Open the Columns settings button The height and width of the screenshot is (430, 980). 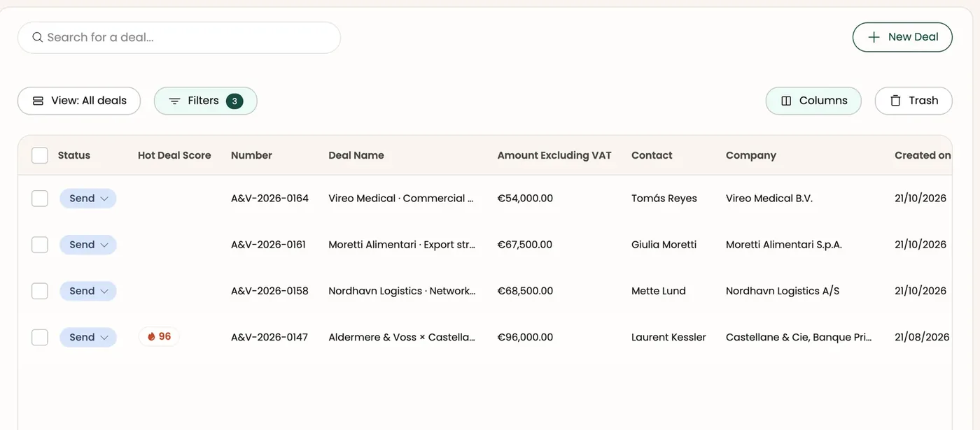(813, 101)
